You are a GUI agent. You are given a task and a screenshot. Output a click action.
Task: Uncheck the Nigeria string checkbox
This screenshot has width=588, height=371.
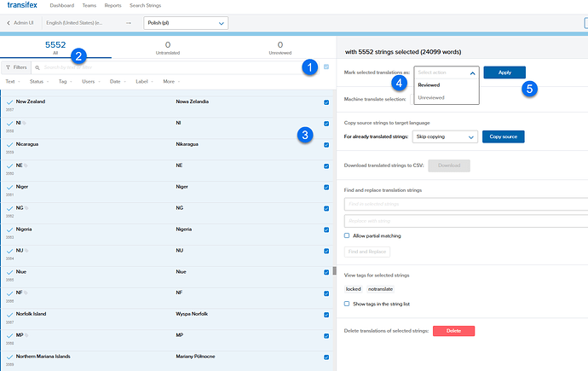click(x=326, y=229)
